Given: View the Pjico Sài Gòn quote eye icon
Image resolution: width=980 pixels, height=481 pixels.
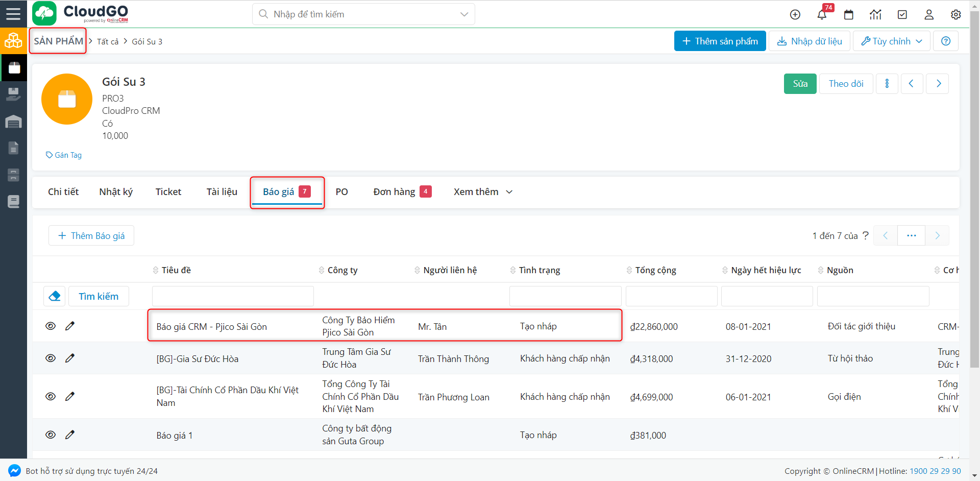Looking at the screenshot, I should click(x=51, y=326).
